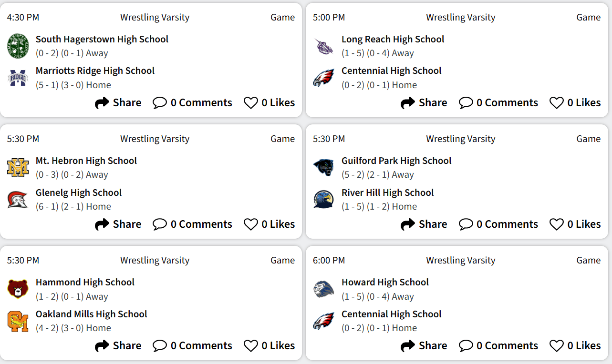Viewport: 612px width, 364px height.
Task: Click Long Reach High School logo
Action: click(323, 46)
